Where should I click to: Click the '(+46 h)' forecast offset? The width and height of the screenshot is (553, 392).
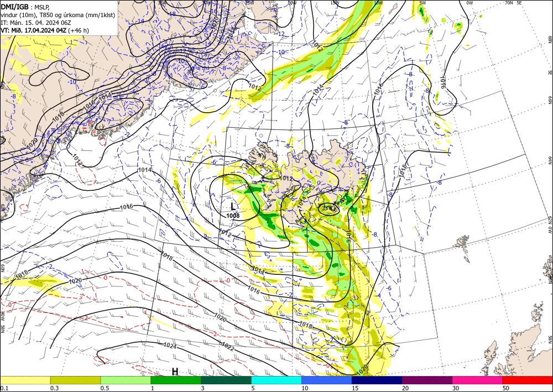(x=79, y=30)
